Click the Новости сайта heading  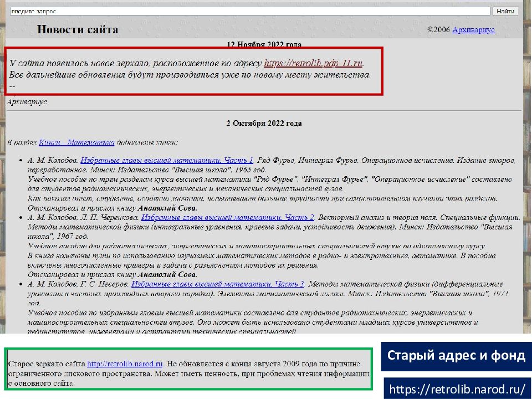[78, 30]
